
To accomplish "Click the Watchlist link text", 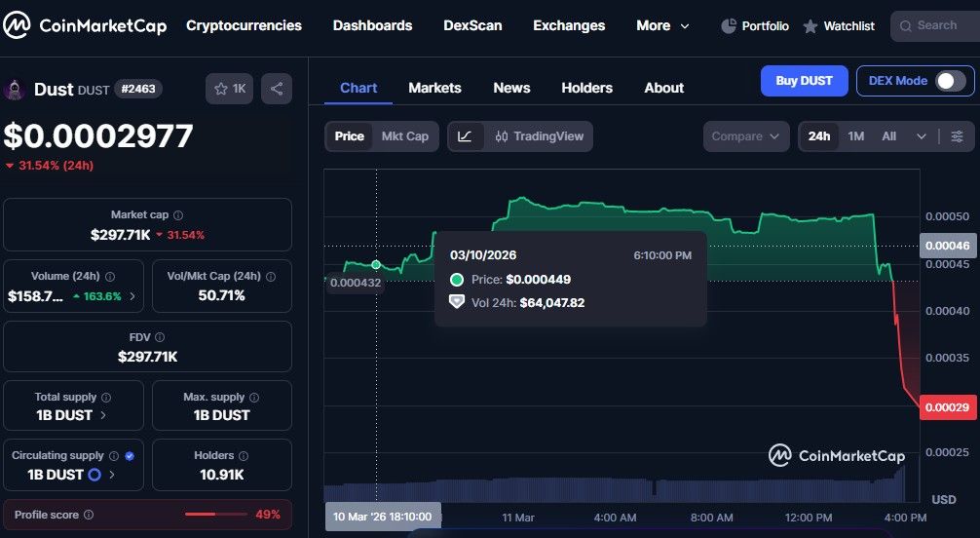I will pos(848,26).
